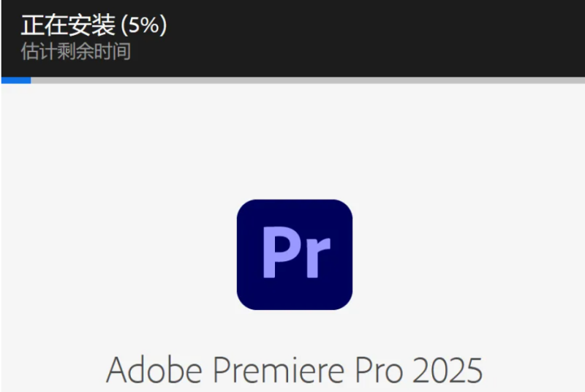
Task: Click the "估计" characters in the subtitle
Action: pyautogui.click(x=39, y=51)
